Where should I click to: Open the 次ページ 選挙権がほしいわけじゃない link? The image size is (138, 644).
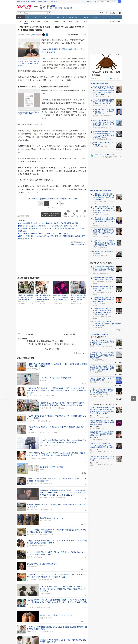[x=52, y=199]
